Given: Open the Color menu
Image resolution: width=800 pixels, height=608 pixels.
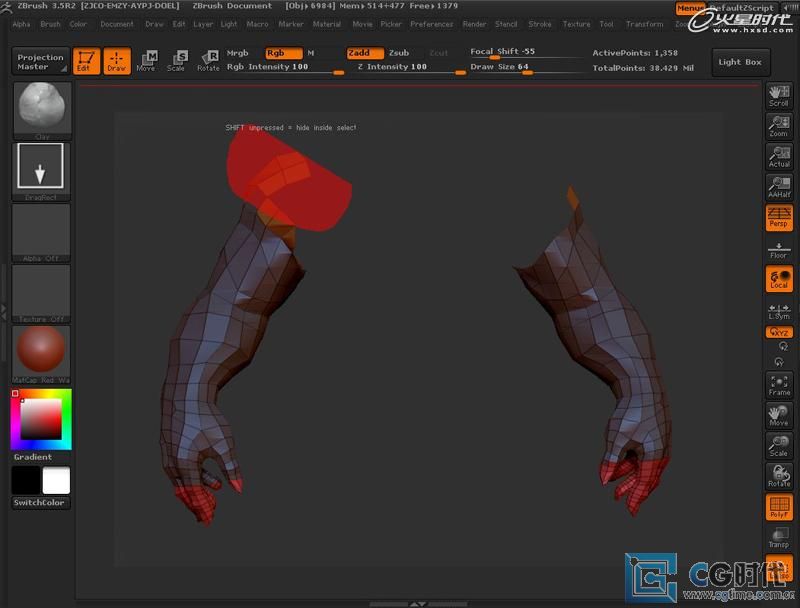Looking at the screenshot, I should [x=78, y=24].
